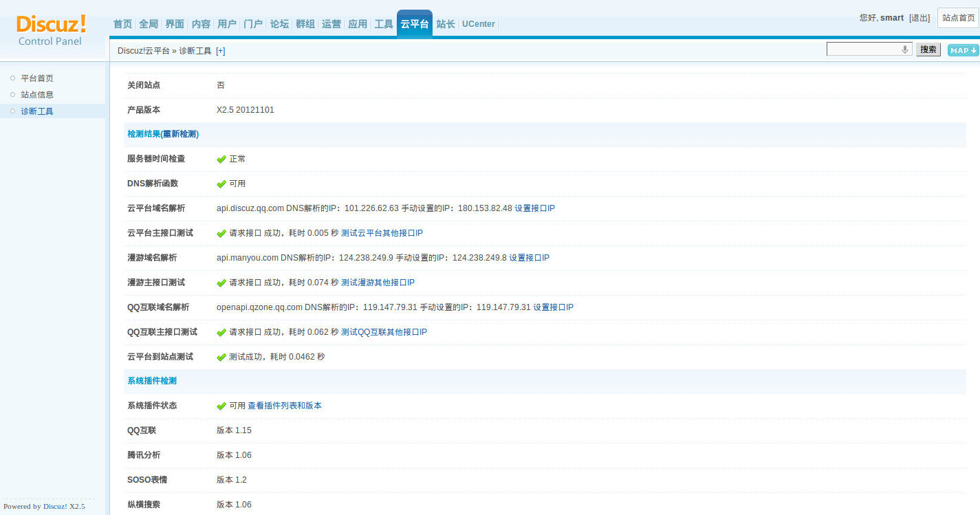Click 设置接口IP in 漫游域名解析 row
Image resolution: width=980 pixels, height=515 pixels.
529,258
